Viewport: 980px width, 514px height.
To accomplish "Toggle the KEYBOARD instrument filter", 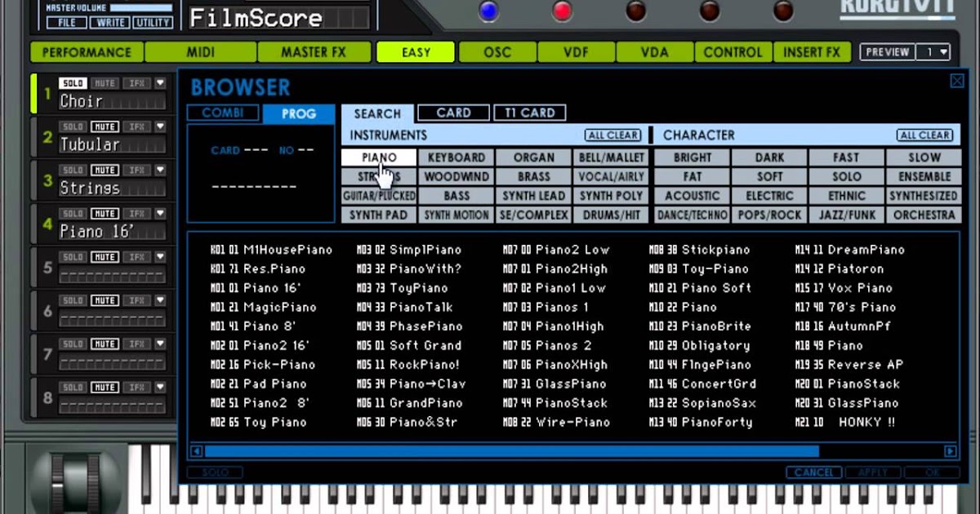I will pos(457,157).
